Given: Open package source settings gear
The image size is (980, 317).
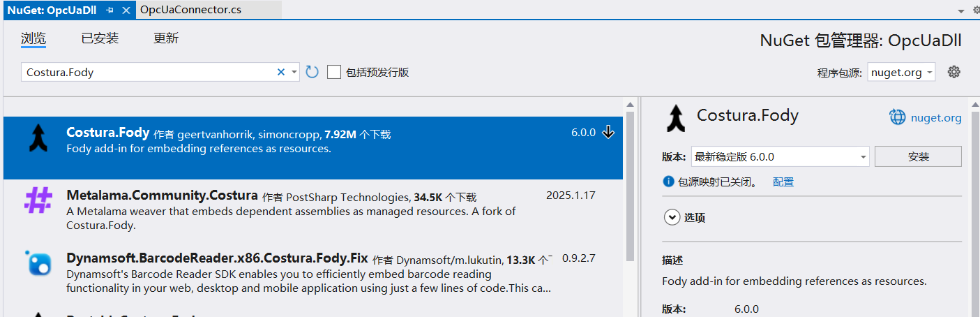Looking at the screenshot, I should [x=954, y=72].
